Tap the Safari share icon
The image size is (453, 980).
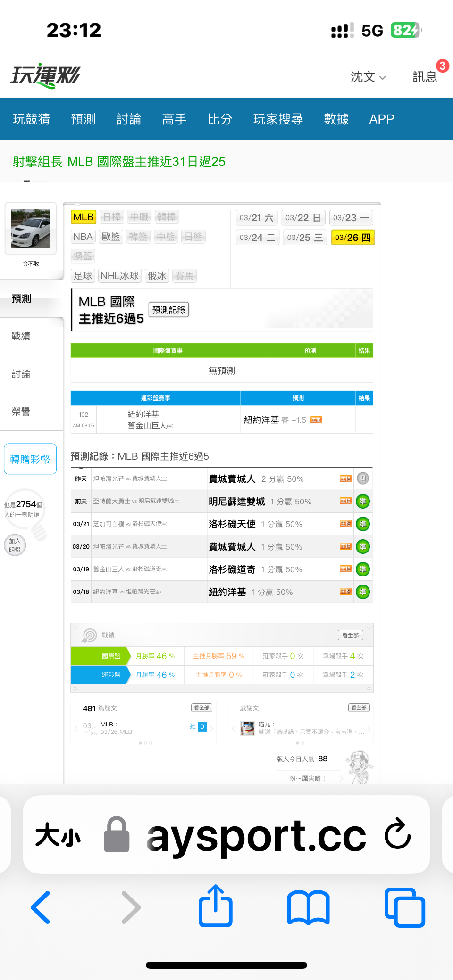(x=216, y=906)
